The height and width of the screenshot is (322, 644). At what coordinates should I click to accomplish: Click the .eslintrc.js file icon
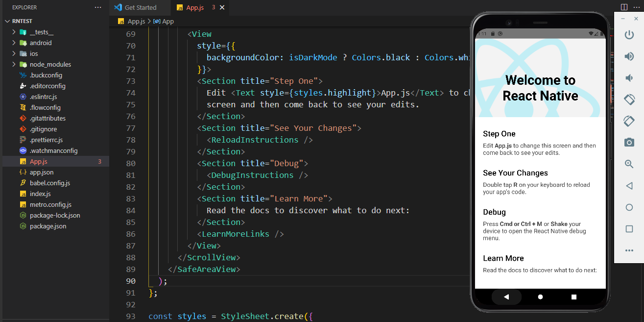pyautogui.click(x=23, y=97)
